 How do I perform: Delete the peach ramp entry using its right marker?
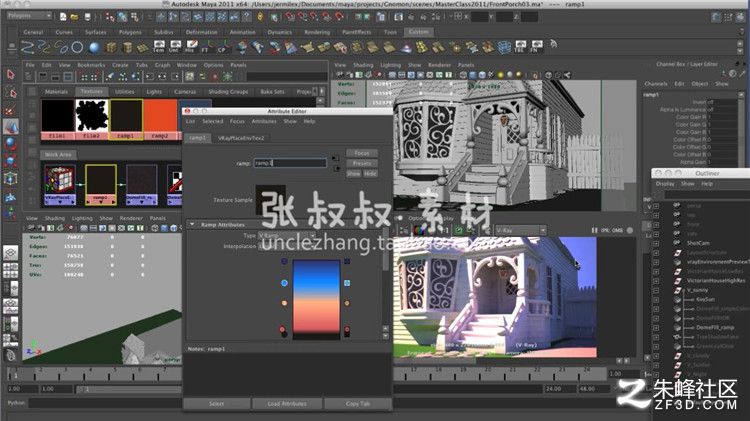[x=347, y=303]
